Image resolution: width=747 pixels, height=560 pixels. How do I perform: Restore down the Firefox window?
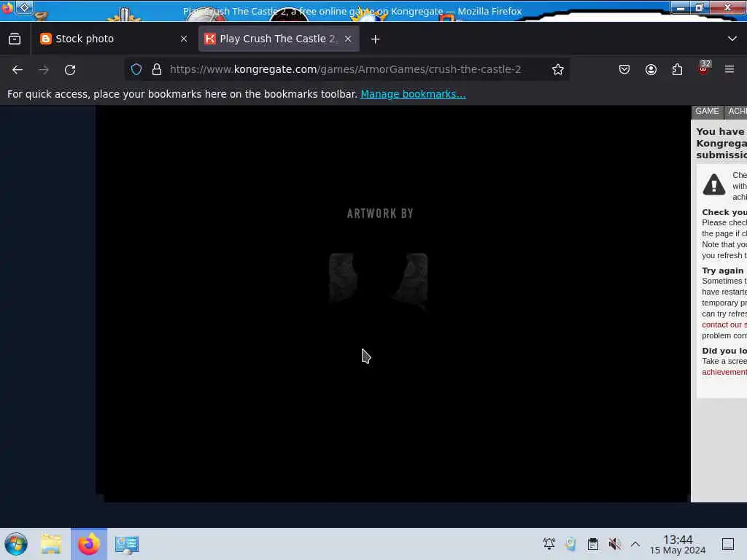coord(700,7)
